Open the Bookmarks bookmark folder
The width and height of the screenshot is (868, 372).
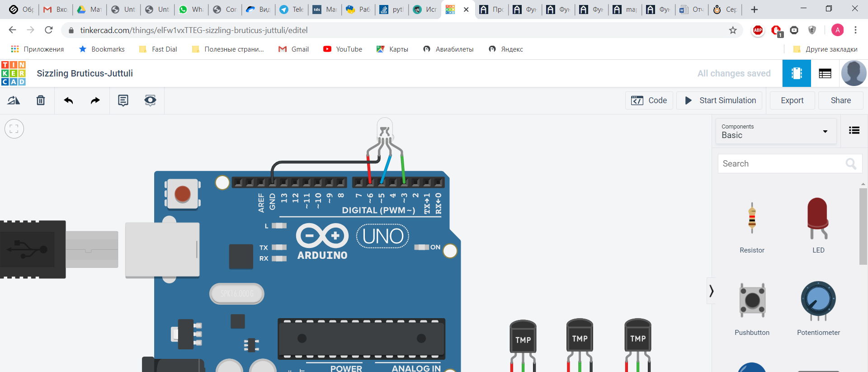click(102, 49)
